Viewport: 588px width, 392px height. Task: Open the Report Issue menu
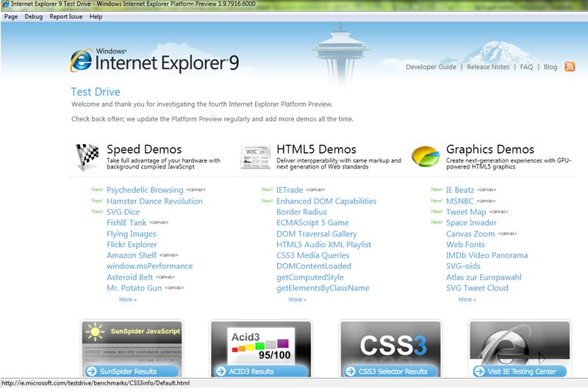tap(65, 16)
